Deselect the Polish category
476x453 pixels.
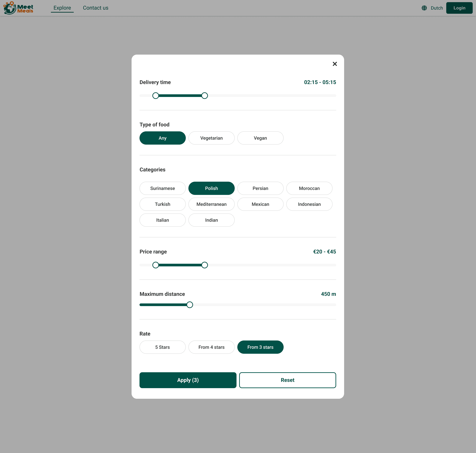(x=211, y=188)
